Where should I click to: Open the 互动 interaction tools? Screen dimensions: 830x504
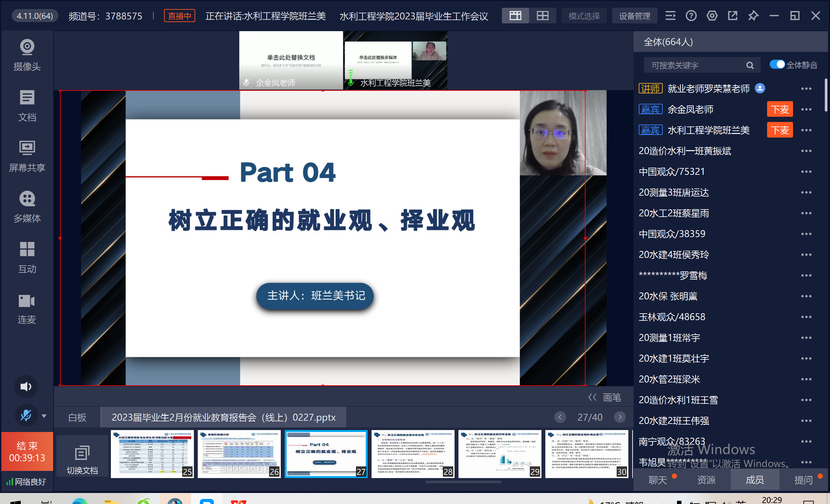(x=27, y=258)
